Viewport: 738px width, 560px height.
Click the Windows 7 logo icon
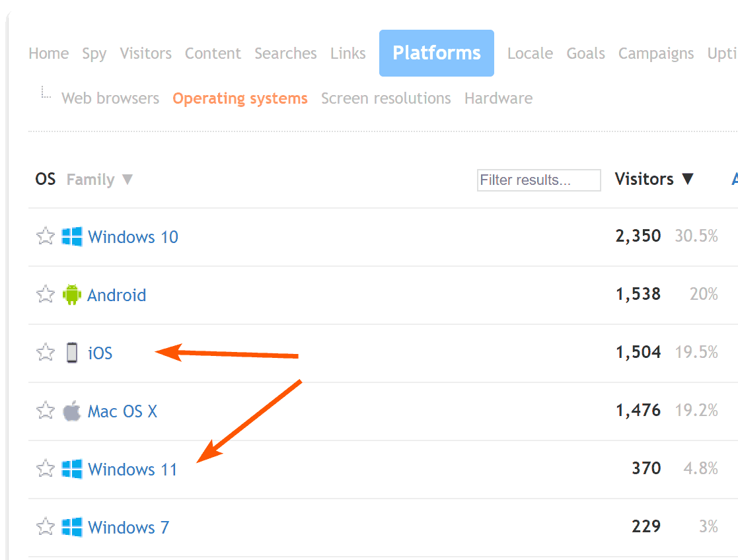[x=71, y=527]
